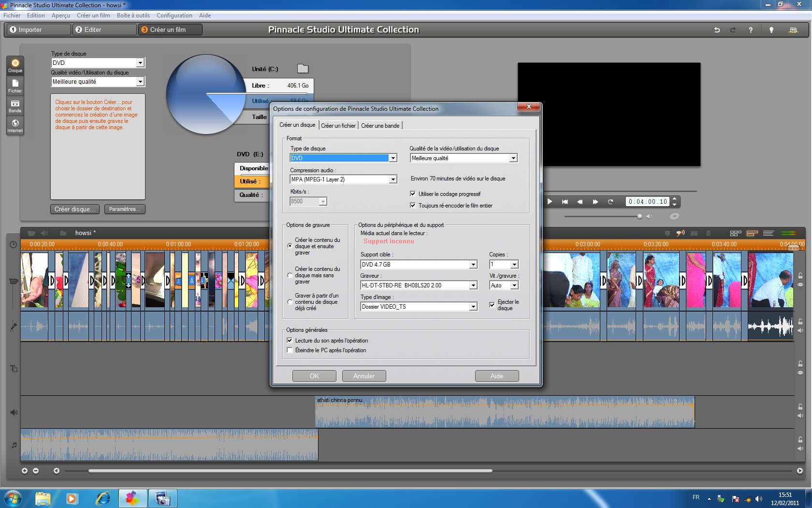
Task: Select the Internet output icon in the sidebar
Action: click(x=15, y=126)
